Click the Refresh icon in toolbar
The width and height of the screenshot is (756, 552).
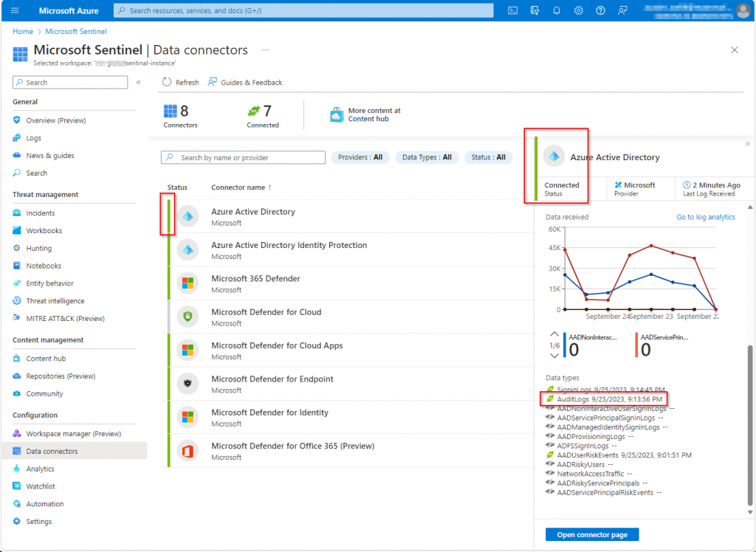167,83
